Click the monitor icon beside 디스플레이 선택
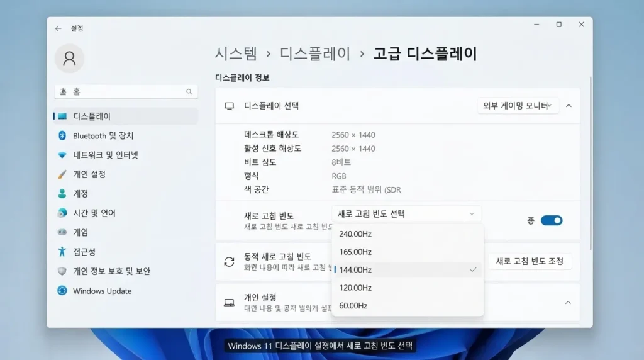Image resolution: width=644 pixels, height=360 pixels. 229,106
